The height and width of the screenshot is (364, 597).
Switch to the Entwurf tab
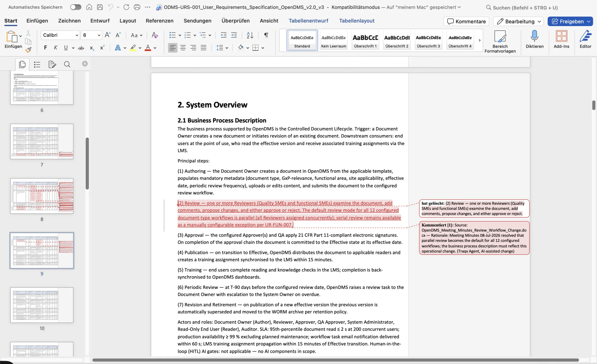coord(100,21)
